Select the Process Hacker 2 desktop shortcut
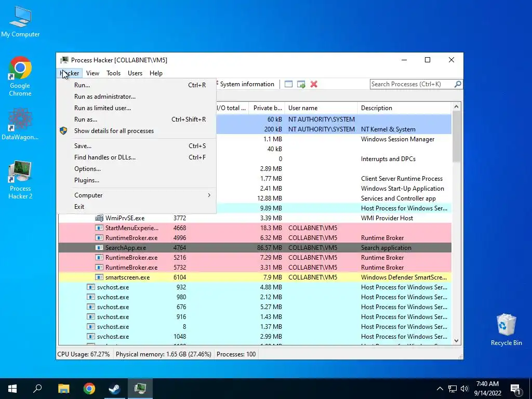 pyautogui.click(x=20, y=180)
